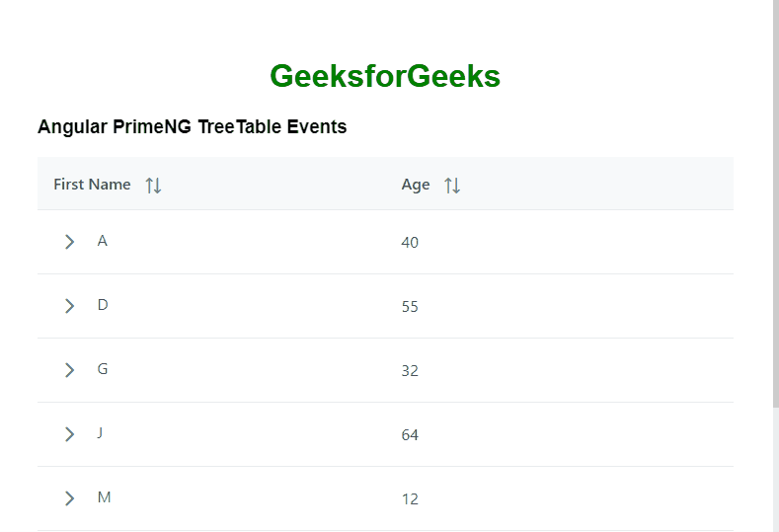Viewport: 779px width, 532px height.
Task: Click the Angular PrimeNG TreeTable Events subtitle
Action: (192, 127)
